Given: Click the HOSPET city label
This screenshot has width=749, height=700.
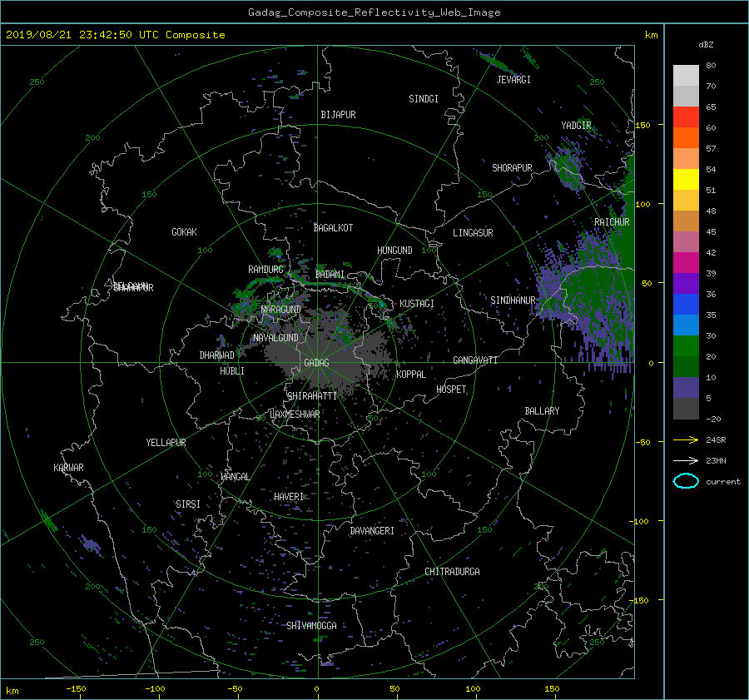Looking at the screenshot, I should pos(451,390).
